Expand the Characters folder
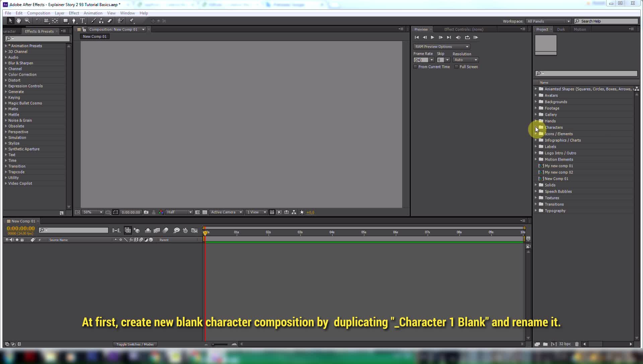The height and width of the screenshot is (364, 643). coord(536,127)
